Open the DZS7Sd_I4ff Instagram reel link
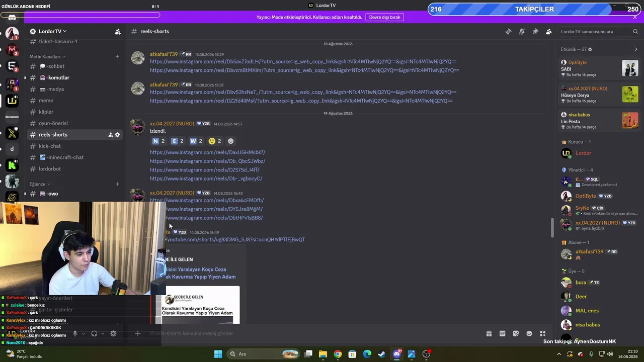 205,170
